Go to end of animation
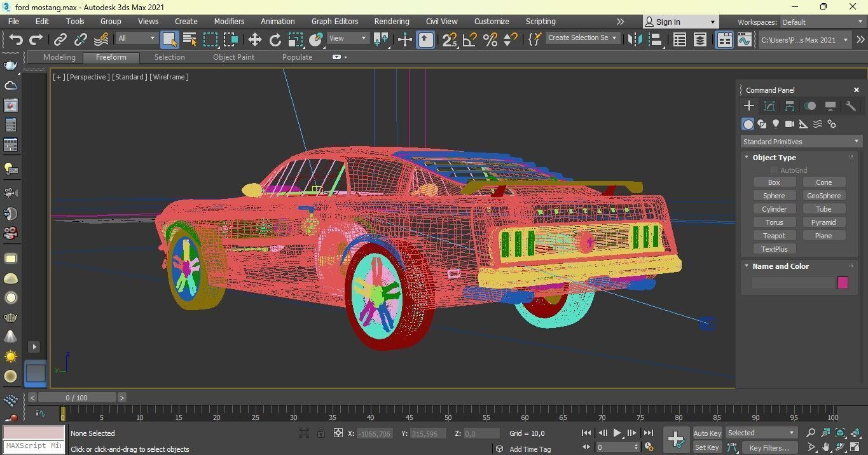 648,433
